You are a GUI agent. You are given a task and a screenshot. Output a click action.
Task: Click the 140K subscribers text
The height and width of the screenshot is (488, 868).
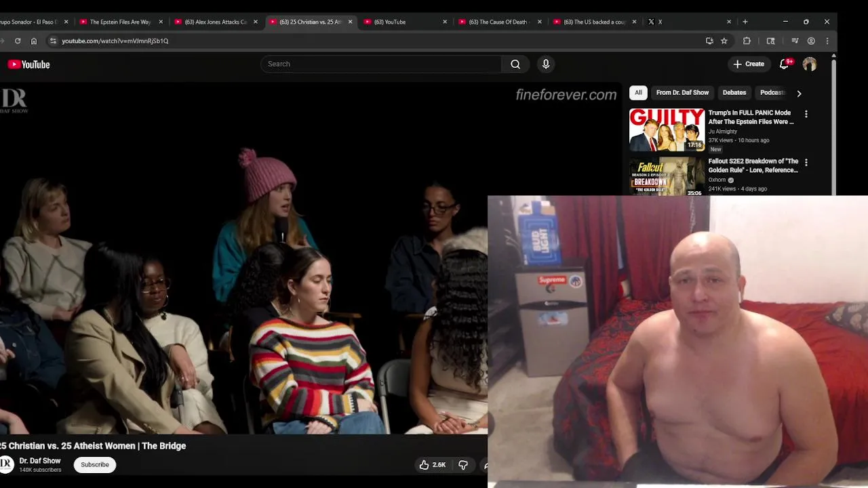(40, 470)
